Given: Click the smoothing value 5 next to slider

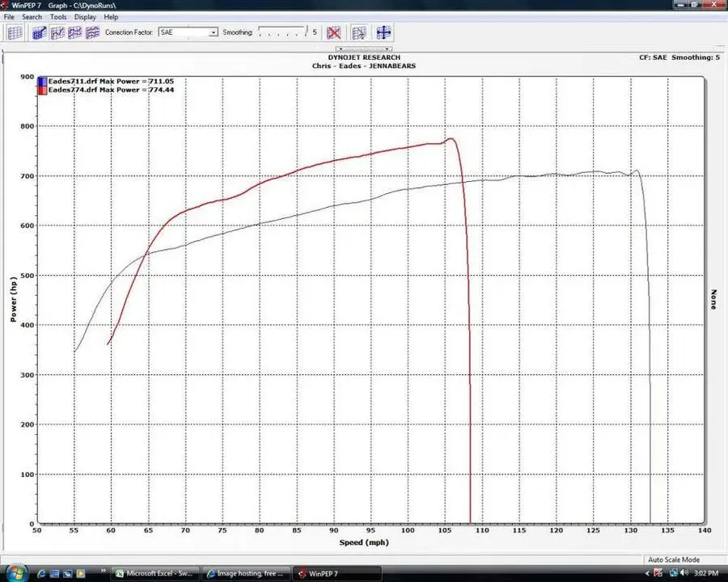Looking at the screenshot, I should pos(315,32).
